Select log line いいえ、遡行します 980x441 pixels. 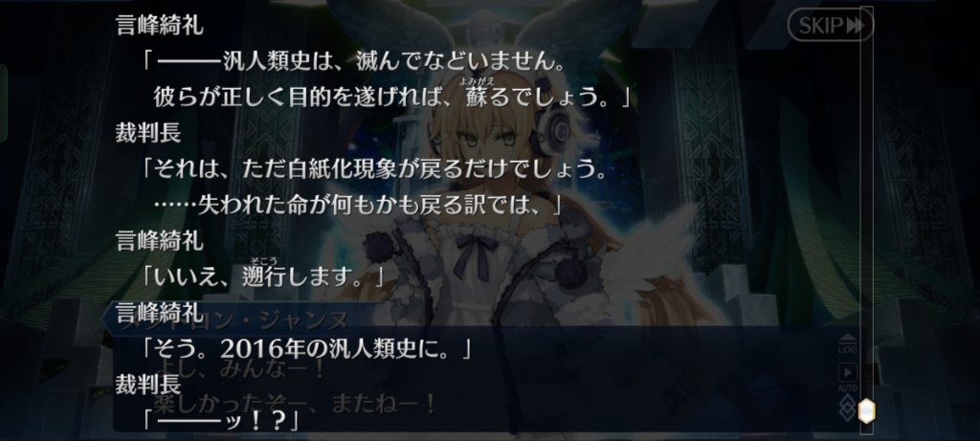(x=263, y=277)
